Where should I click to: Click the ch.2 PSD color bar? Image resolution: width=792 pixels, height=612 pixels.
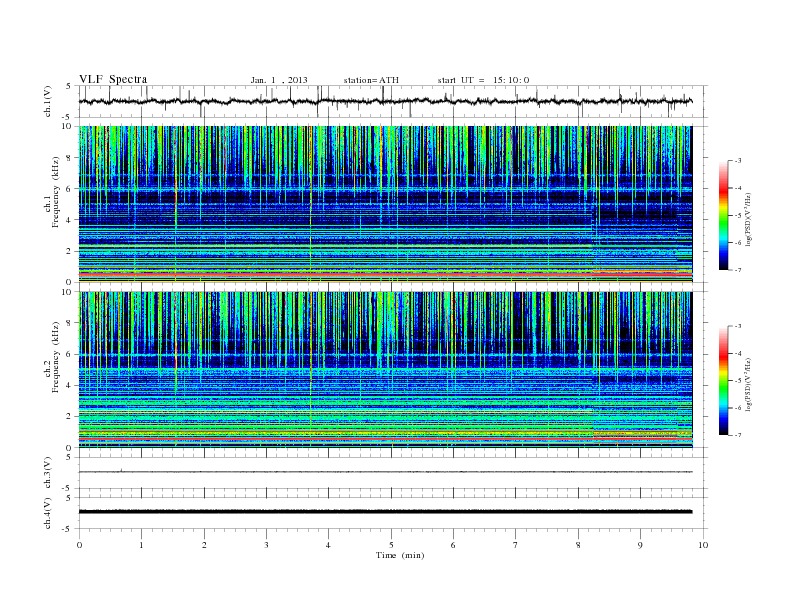(723, 380)
